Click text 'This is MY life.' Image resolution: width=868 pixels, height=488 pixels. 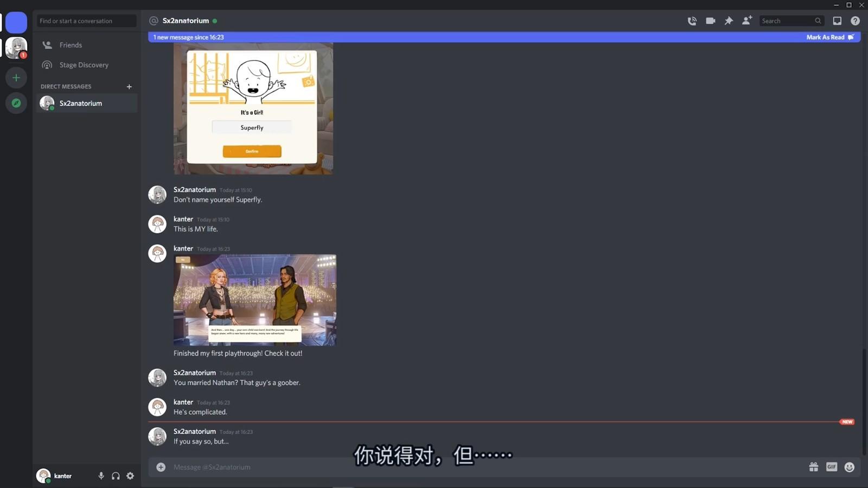195,229
